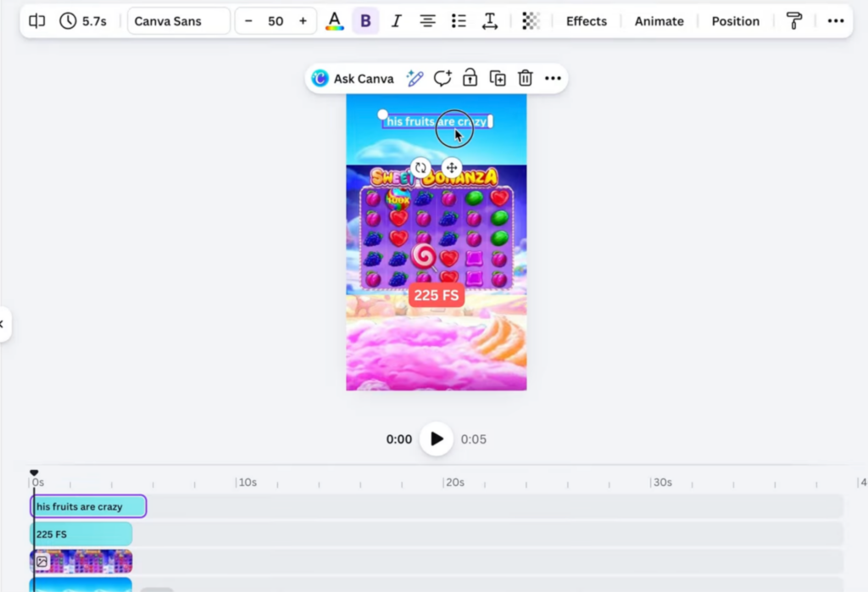
Task: Select 'his fruits are crazy' timeline track
Action: point(88,506)
